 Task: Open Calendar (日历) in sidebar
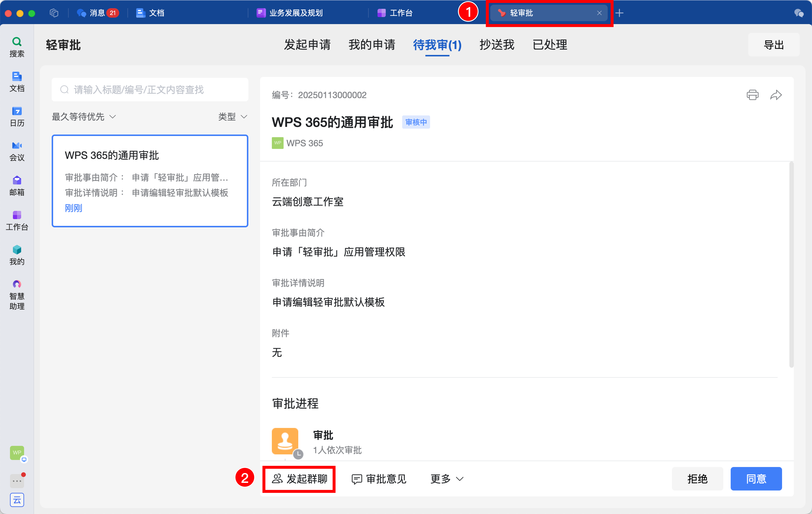[x=17, y=116]
